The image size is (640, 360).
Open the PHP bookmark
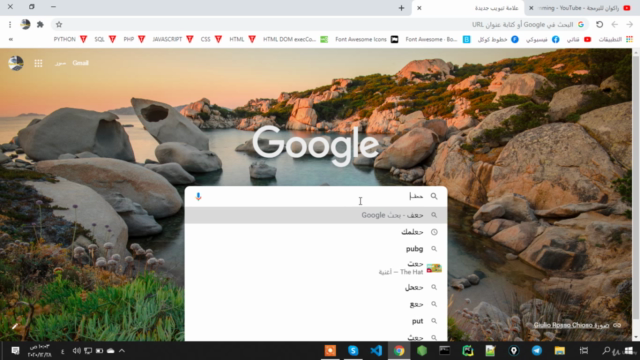point(134,39)
